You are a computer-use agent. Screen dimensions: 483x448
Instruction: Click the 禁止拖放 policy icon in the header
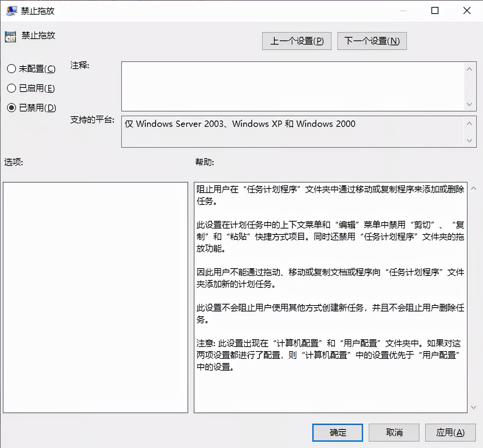click(x=10, y=36)
